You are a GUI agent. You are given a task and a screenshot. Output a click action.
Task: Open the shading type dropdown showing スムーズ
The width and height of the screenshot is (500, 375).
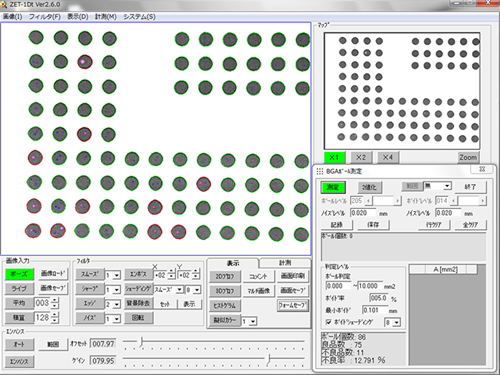(180, 290)
